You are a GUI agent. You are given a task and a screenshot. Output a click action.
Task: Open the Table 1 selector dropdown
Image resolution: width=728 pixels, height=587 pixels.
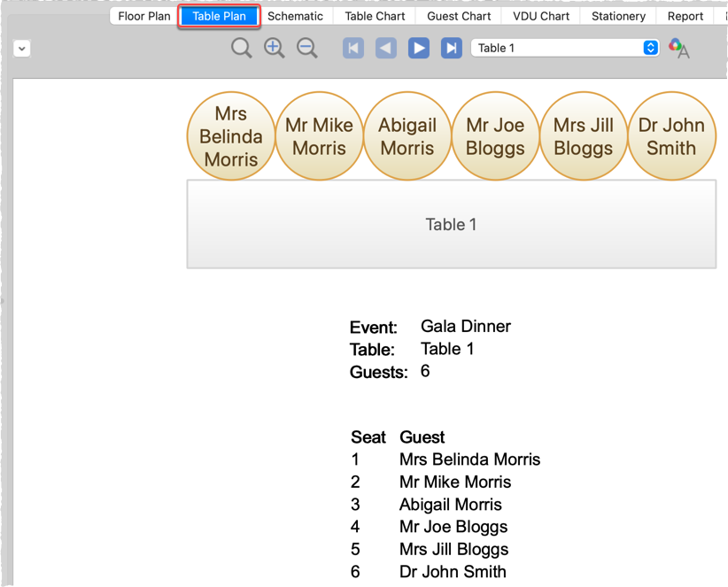(x=558, y=48)
